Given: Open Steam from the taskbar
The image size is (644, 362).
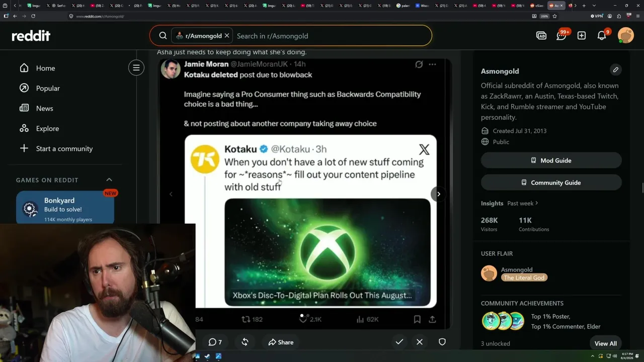Looking at the screenshot, I should click(x=207, y=356).
